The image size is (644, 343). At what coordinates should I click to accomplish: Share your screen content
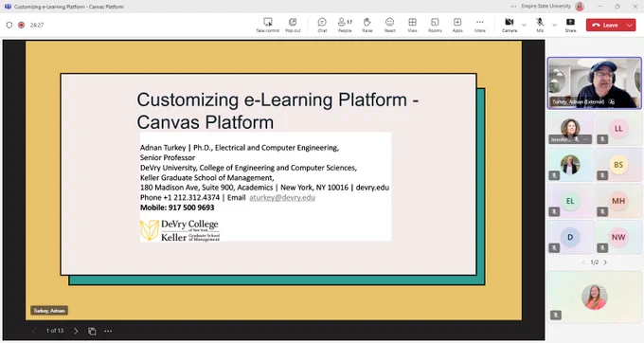570,25
